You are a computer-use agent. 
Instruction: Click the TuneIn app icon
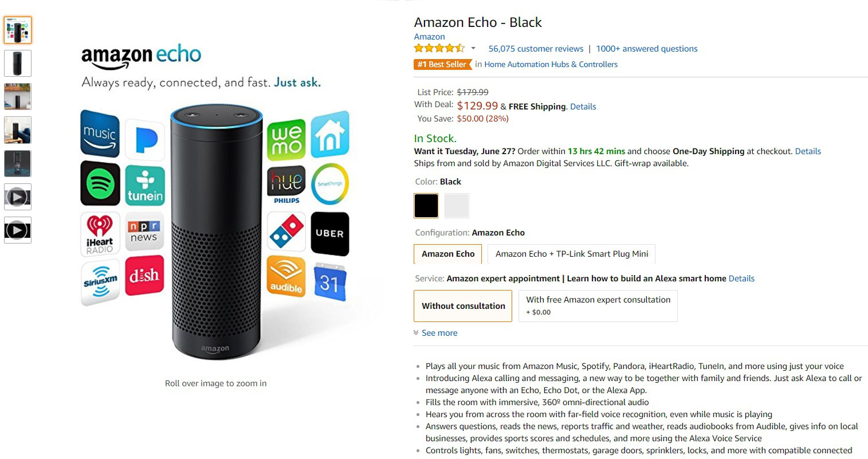coord(145,186)
